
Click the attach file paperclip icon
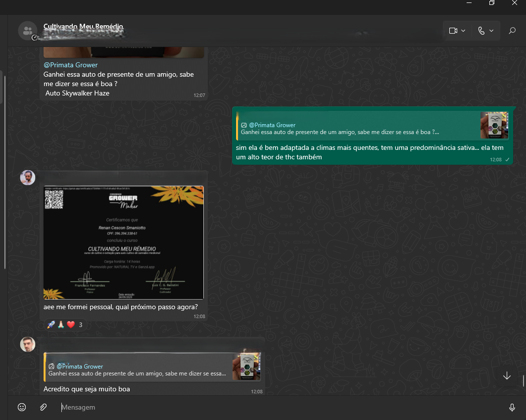point(43,407)
